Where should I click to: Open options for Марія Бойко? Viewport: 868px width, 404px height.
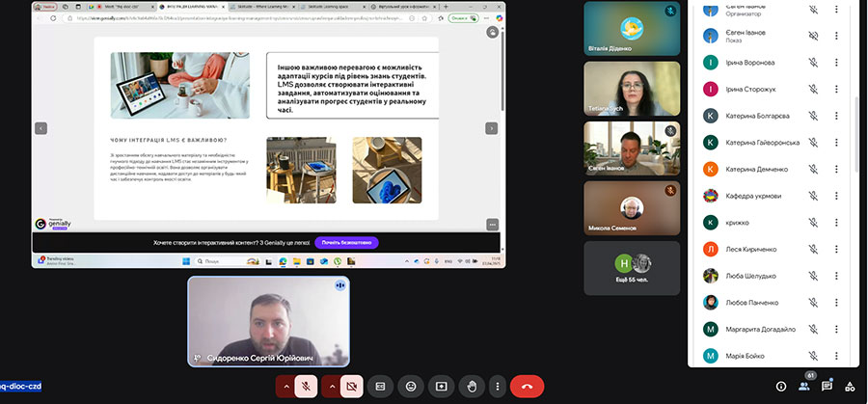pos(836,355)
